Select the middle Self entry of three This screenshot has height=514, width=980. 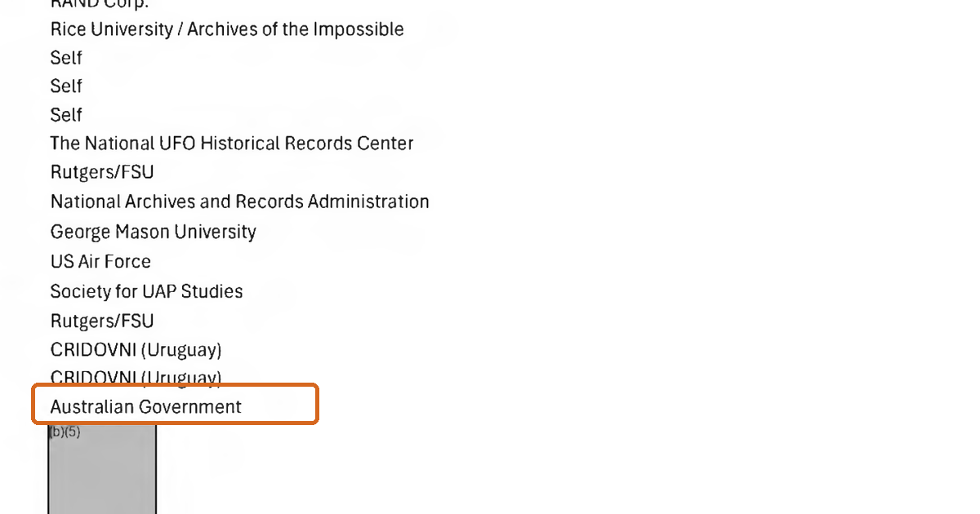click(66, 86)
